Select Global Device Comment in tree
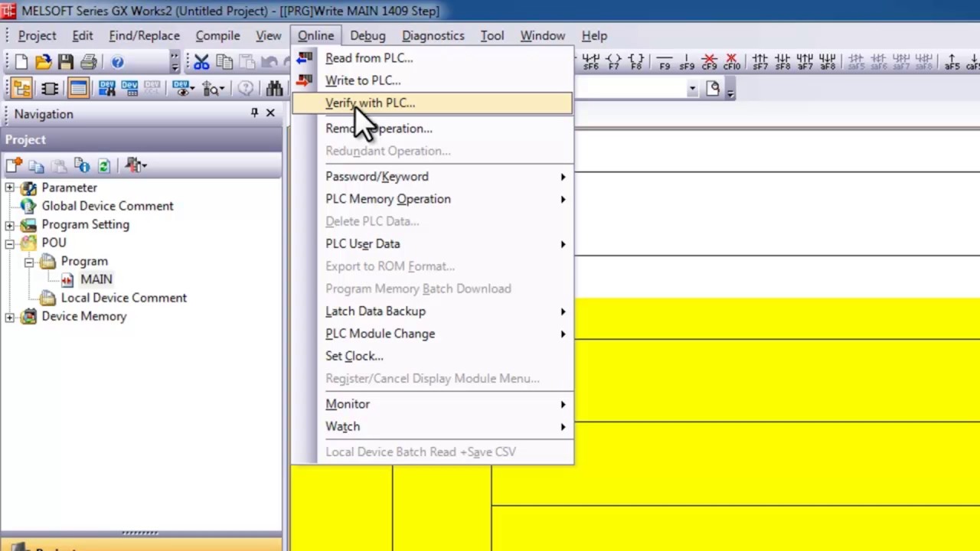This screenshot has width=980, height=551. coord(107,206)
